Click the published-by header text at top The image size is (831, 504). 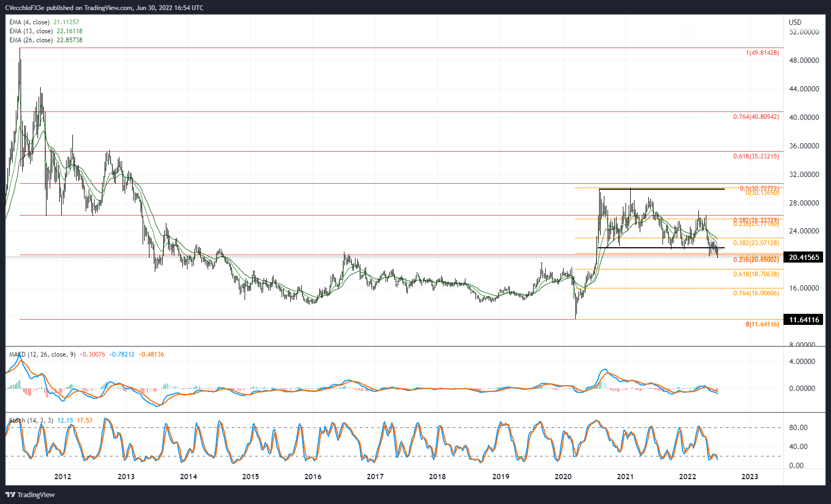click(104, 7)
